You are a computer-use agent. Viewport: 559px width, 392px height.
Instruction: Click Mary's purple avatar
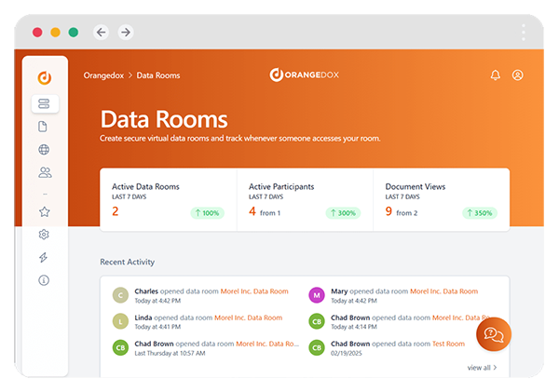(317, 295)
